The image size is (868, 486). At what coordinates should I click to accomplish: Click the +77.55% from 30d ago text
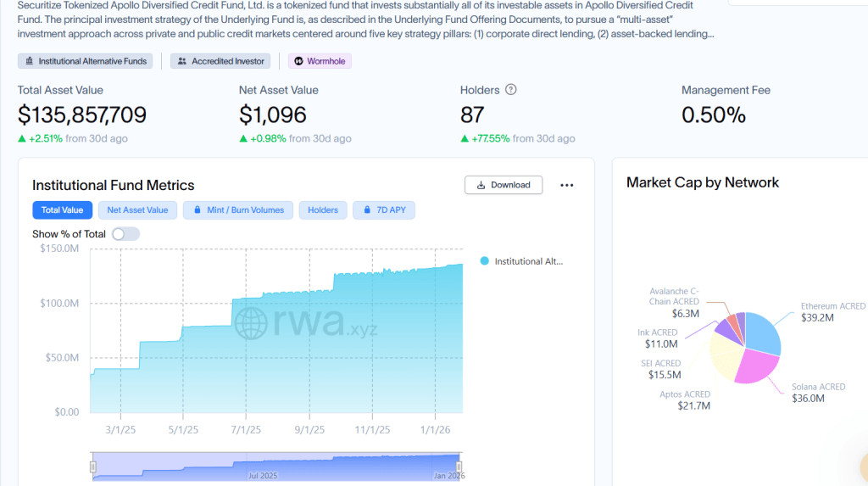pos(518,138)
